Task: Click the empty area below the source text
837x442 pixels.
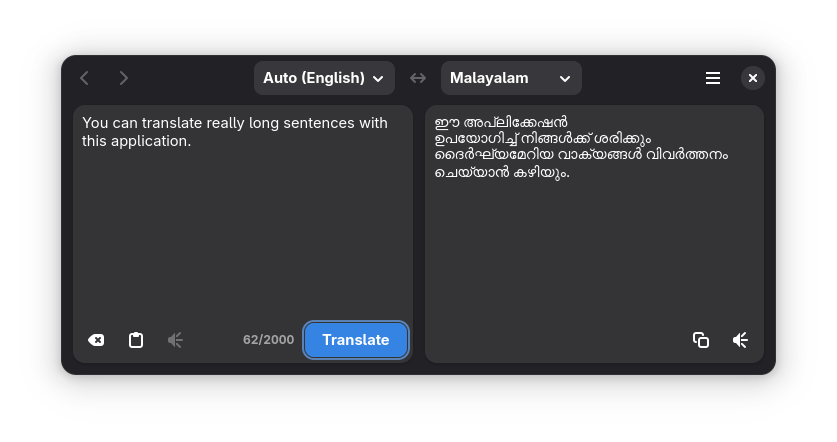Action: (x=243, y=235)
